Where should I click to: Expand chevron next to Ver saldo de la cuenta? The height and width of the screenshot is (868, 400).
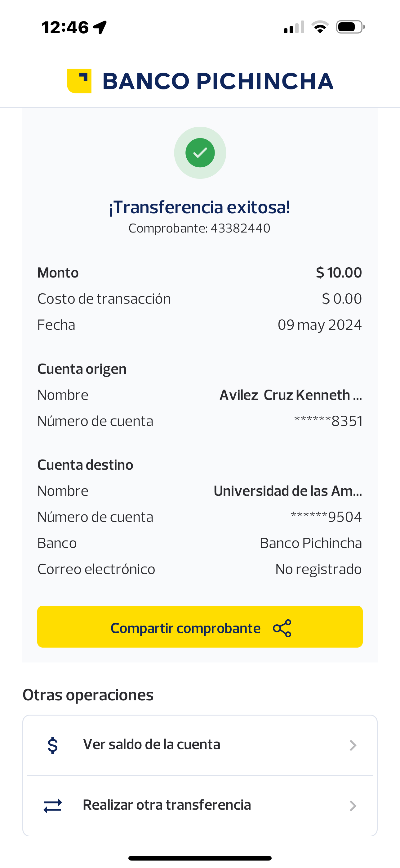(353, 745)
